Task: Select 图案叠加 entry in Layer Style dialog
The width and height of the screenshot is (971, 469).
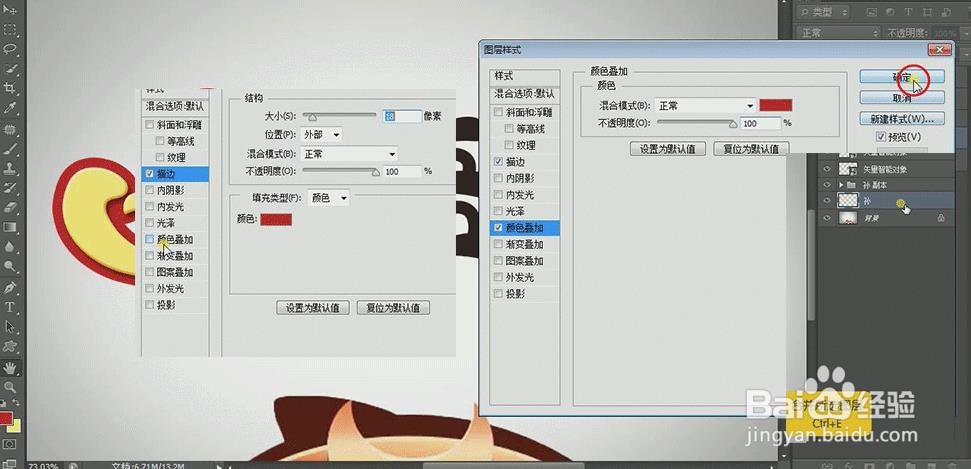Action: (525, 261)
